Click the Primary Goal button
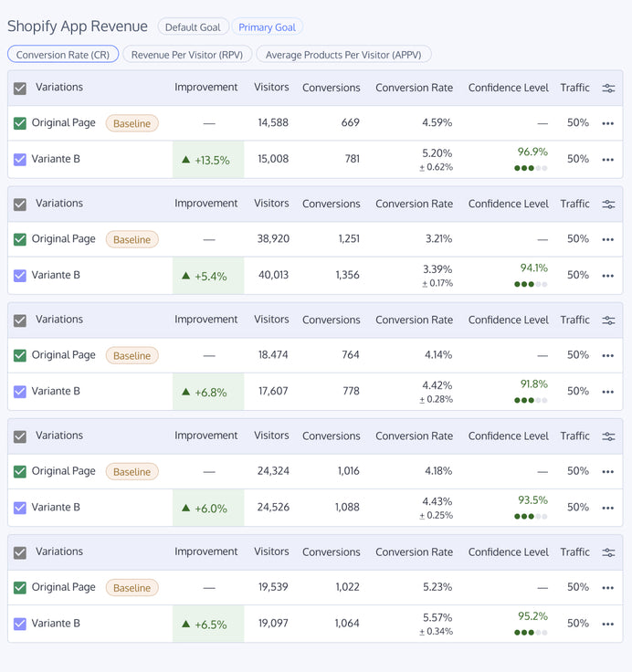632x672 pixels. (x=267, y=27)
